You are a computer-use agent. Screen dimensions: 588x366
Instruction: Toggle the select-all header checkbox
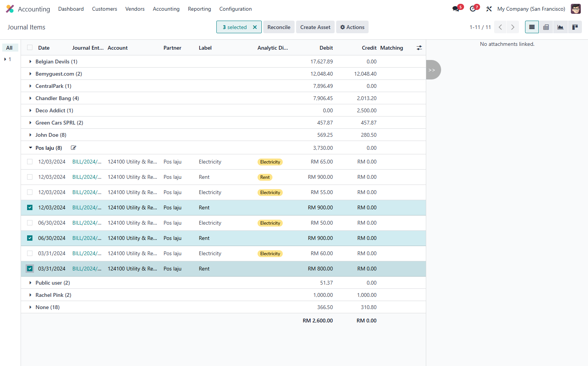pyautogui.click(x=30, y=48)
